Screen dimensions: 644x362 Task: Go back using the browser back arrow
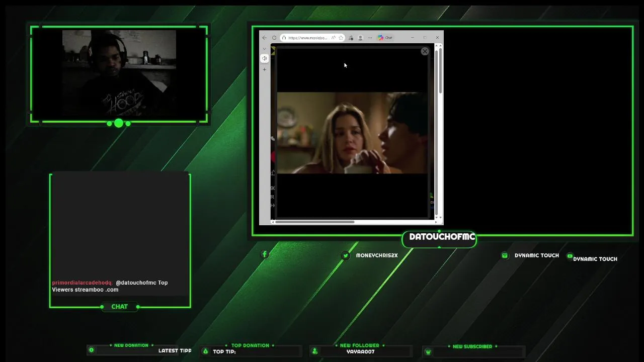pos(265,38)
